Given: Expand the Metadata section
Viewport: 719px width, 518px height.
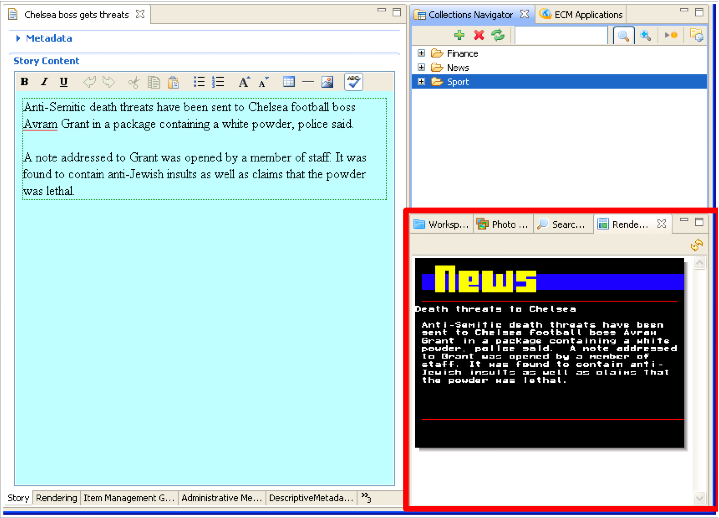Looking at the screenshot, I should (x=18, y=39).
